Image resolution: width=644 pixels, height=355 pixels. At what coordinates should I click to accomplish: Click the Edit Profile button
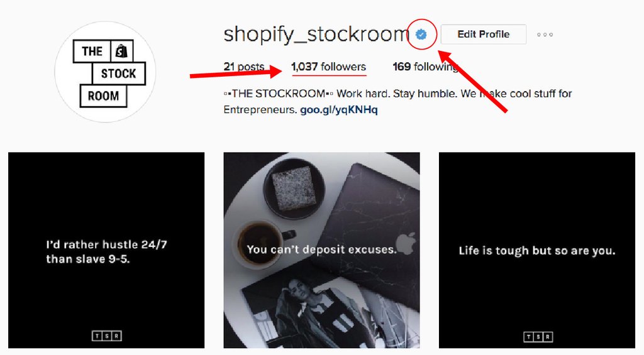coord(484,34)
